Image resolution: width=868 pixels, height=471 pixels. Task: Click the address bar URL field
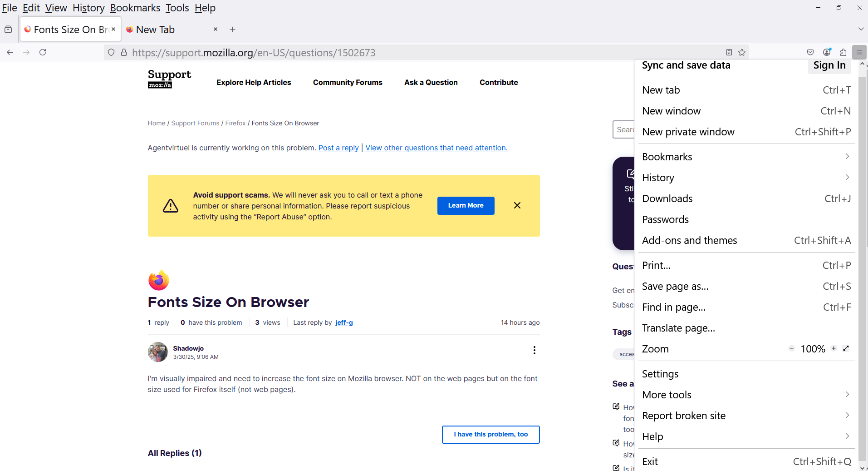pyautogui.click(x=427, y=53)
